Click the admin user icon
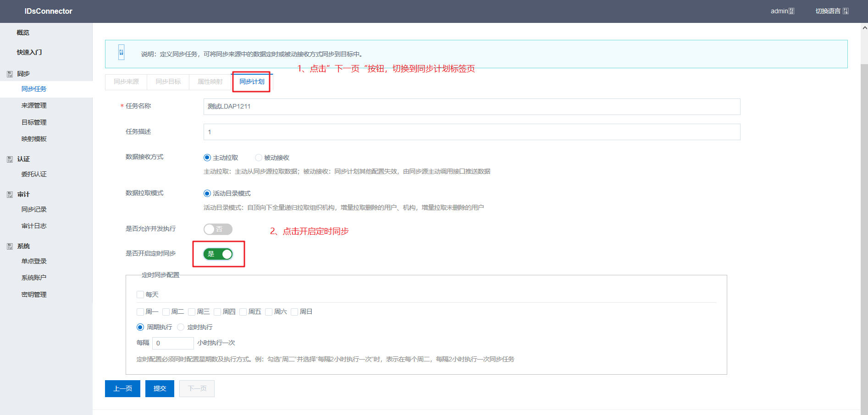868x415 pixels. click(791, 11)
